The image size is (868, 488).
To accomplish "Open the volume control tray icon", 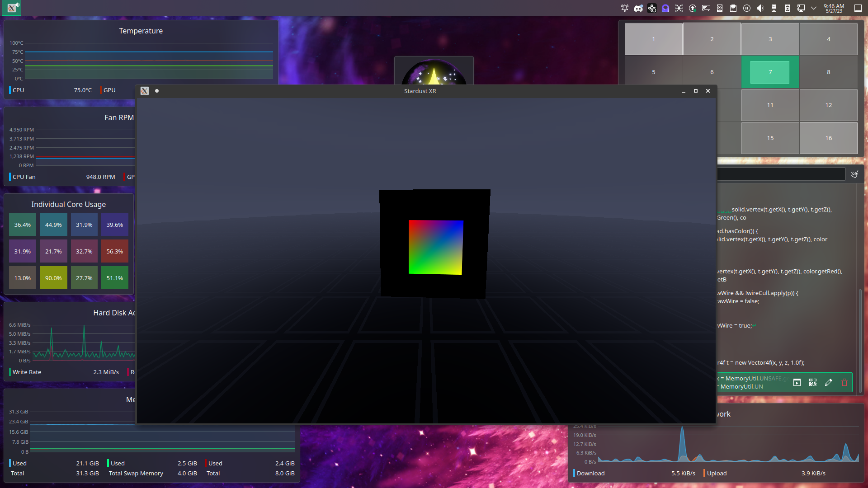I will 760,8.
